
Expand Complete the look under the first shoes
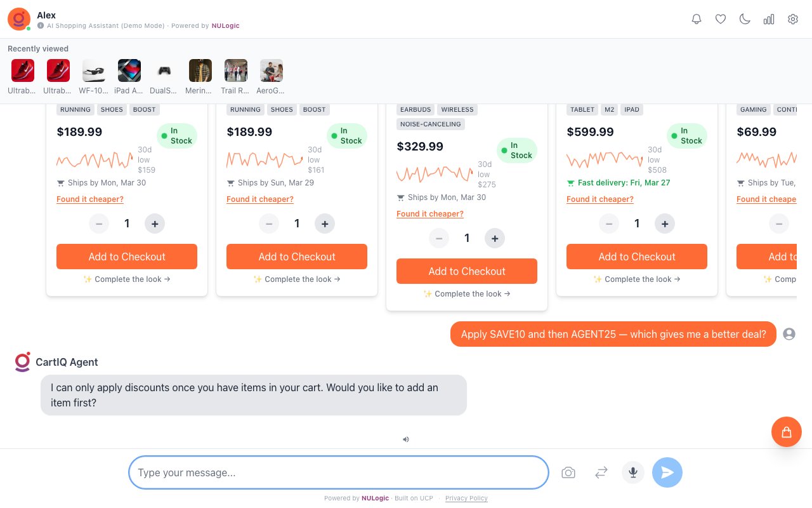126,279
